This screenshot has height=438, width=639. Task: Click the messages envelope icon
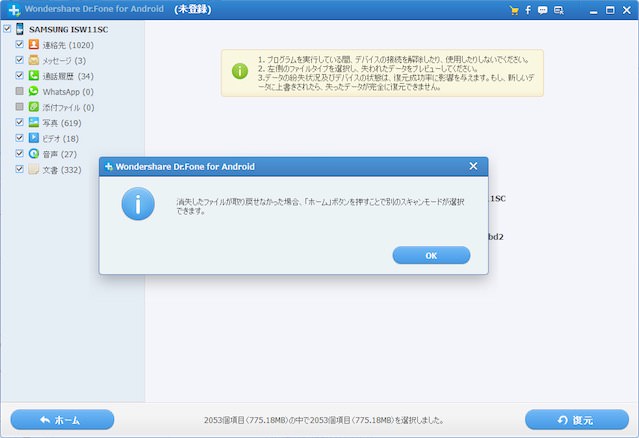[x=34, y=60]
